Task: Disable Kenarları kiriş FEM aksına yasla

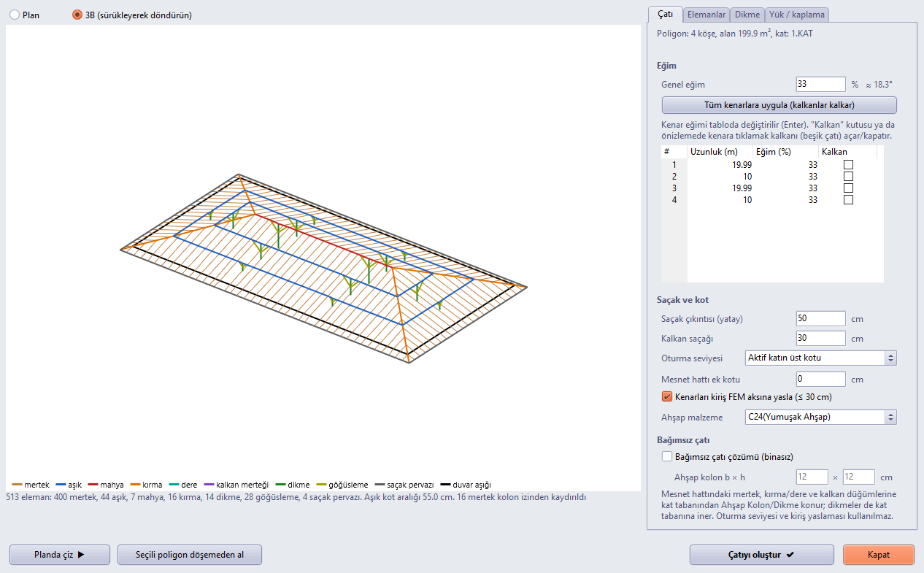Action: tap(666, 397)
